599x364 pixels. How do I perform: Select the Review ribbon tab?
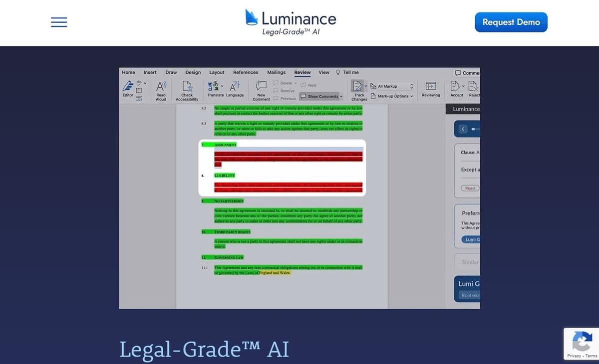click(302, 72)
